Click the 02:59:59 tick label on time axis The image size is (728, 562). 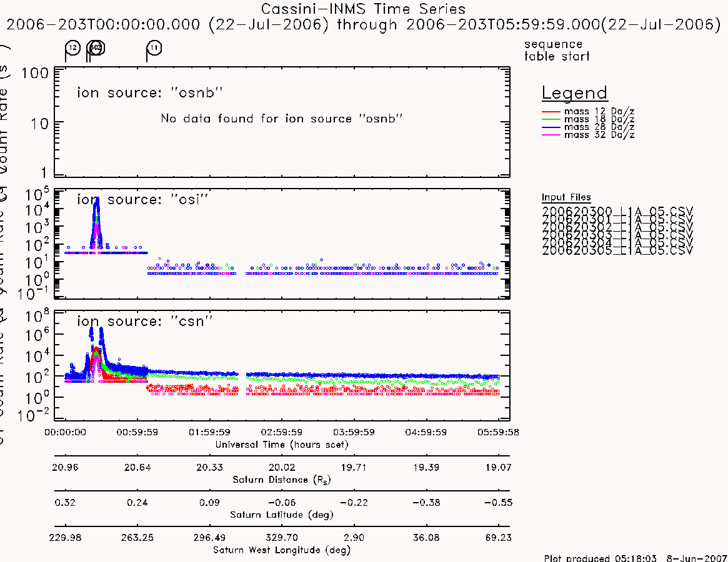281,432
